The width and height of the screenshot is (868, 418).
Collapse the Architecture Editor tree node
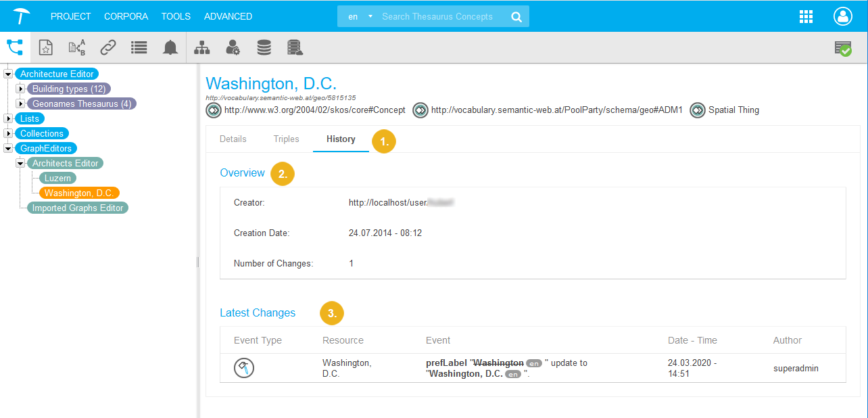pos(8,74)
